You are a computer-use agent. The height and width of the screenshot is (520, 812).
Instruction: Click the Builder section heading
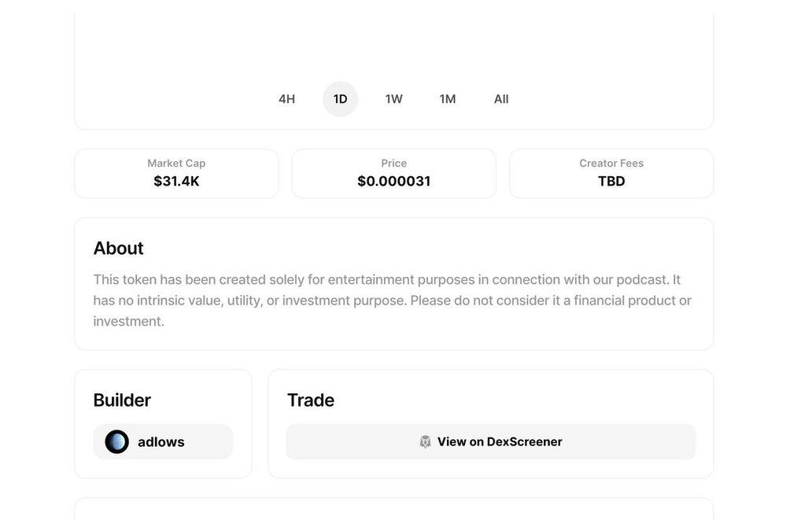122,400
